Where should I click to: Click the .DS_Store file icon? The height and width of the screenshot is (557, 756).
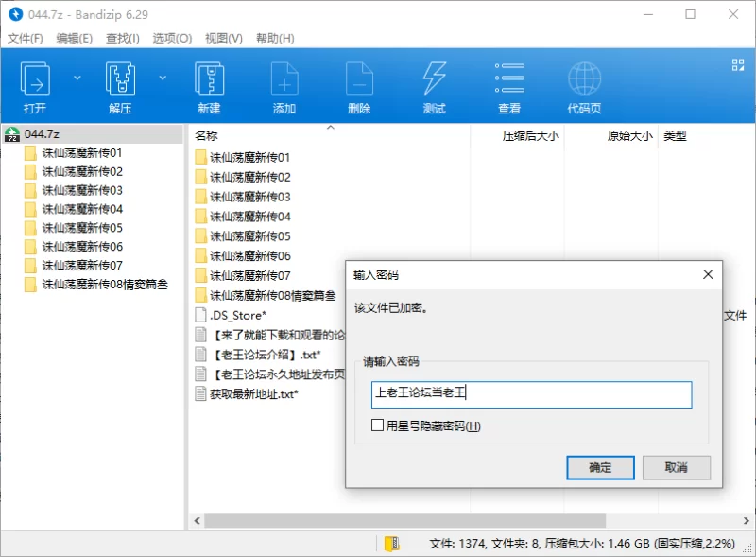coord(200,315)
